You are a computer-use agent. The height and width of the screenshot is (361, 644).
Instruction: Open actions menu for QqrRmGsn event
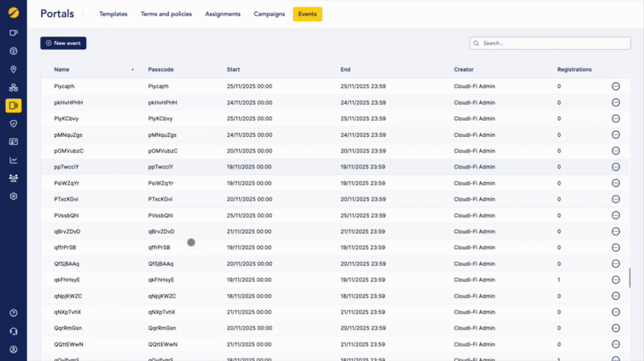tap(616, 328)
